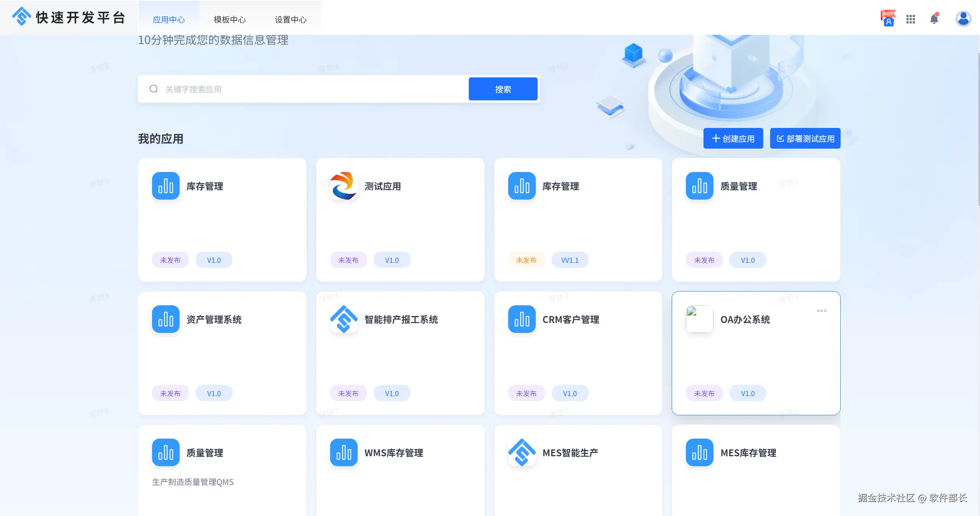Click the CRM客户管理 bar chart icon
Image resolution: width=980 pixels, height=516 pixels.
522,319
